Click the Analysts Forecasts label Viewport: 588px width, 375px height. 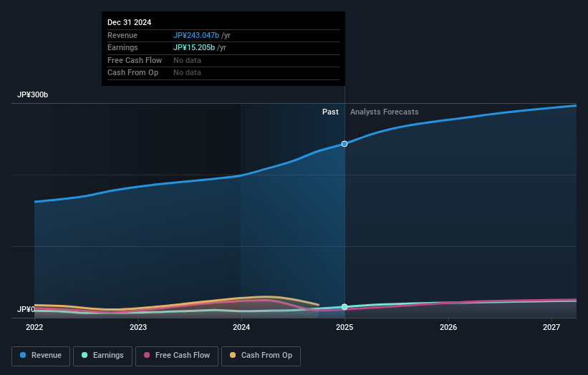(385, 112)
